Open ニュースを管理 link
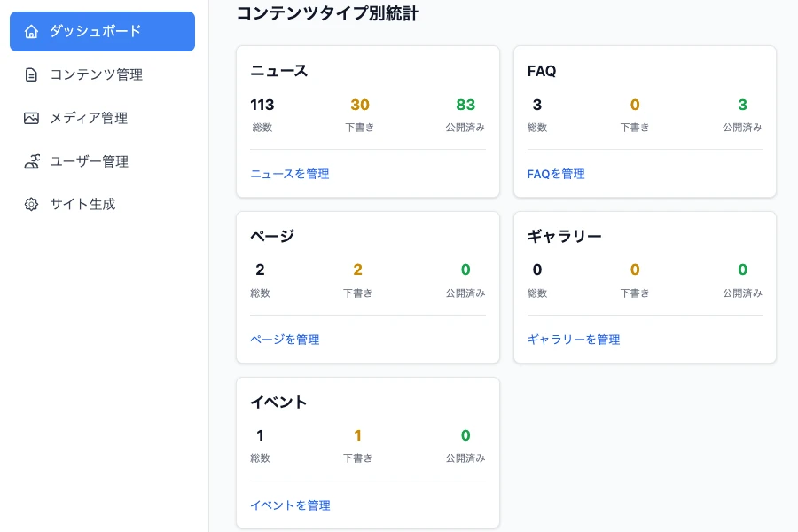798x532 pixels. pos(288,174)
